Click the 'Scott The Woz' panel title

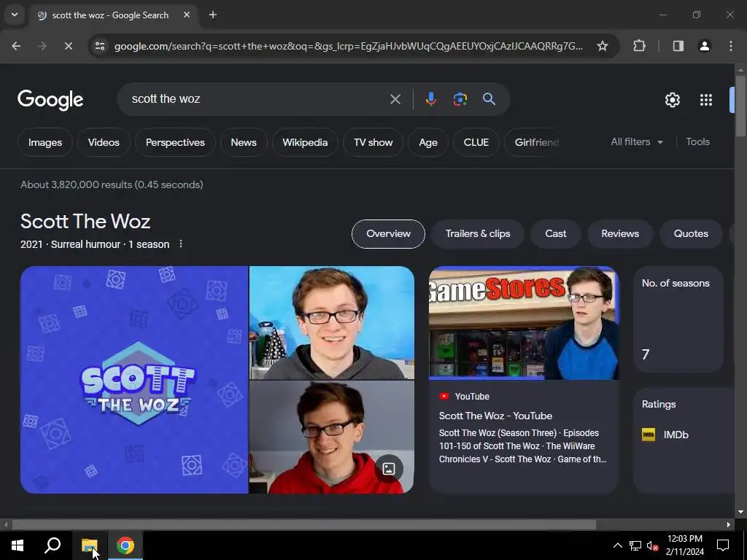point(85,222)
